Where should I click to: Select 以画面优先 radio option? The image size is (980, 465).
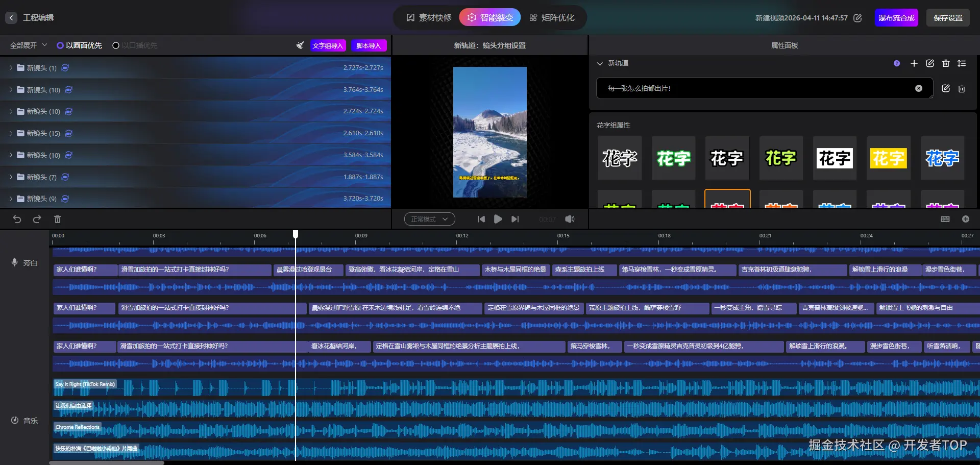[x=79, y=45]
